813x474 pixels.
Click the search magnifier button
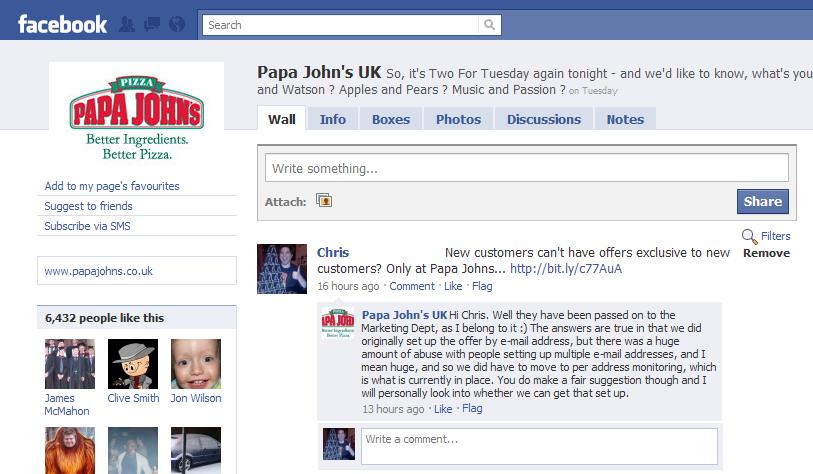(489, 25)
